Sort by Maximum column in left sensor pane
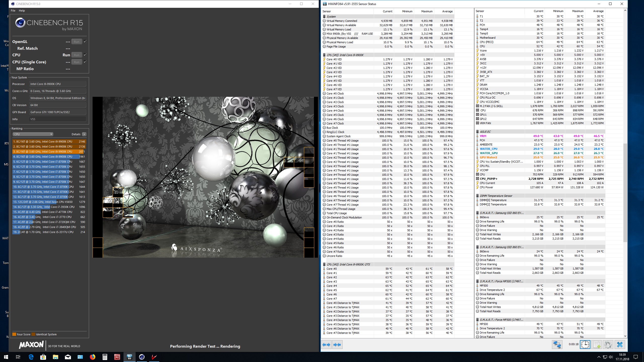The width and height of the screenshot is (644, 362). coord(424,11)
